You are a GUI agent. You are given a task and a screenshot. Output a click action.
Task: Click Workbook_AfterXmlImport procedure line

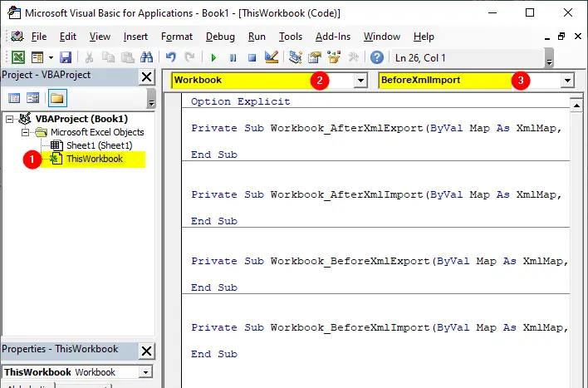tap(376, 194)
